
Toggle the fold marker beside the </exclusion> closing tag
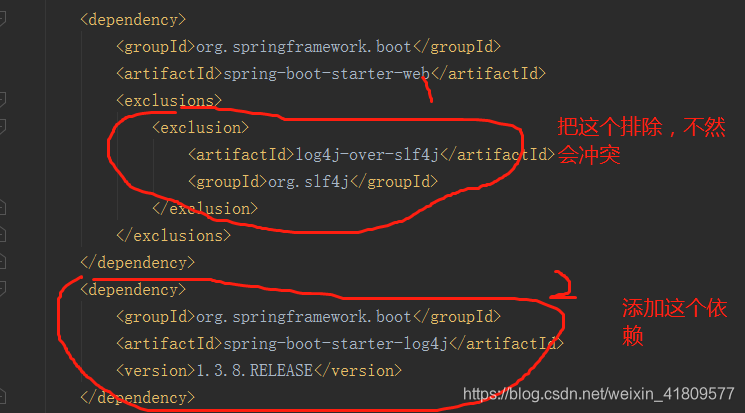[x=2, y=208]
